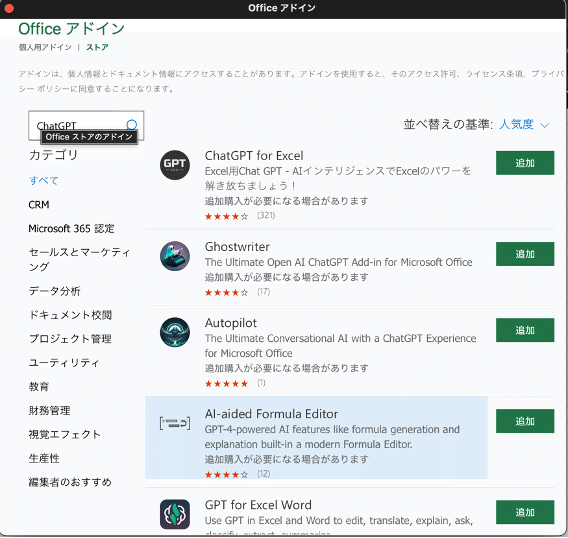Open the 人気度 sort dropdown
This screenshot has height=538, width=568.
click(x=524, y=125)
